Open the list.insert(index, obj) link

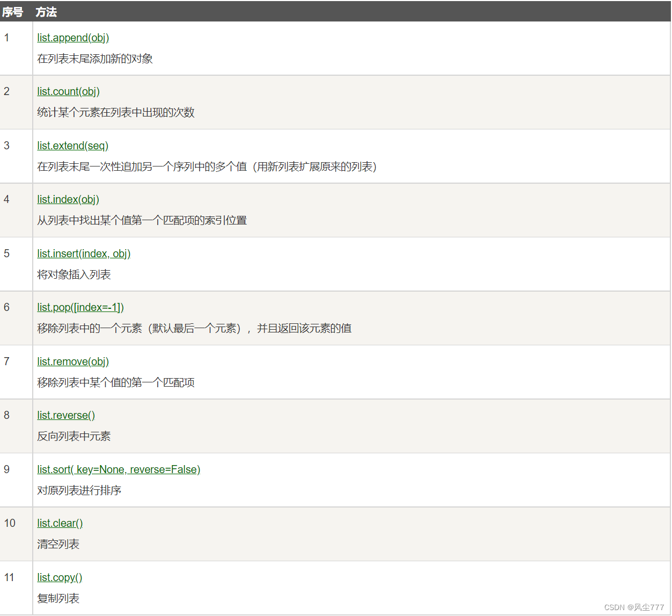coord(84,254)
